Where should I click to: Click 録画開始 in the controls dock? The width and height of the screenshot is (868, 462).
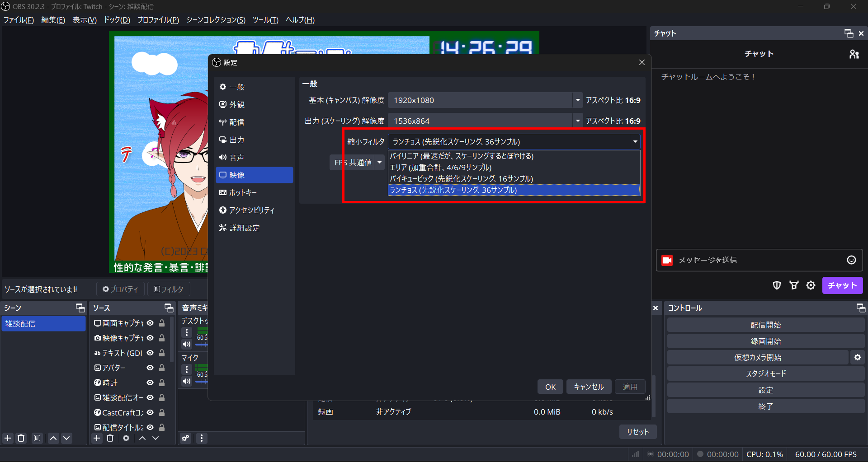coord(766,341)
